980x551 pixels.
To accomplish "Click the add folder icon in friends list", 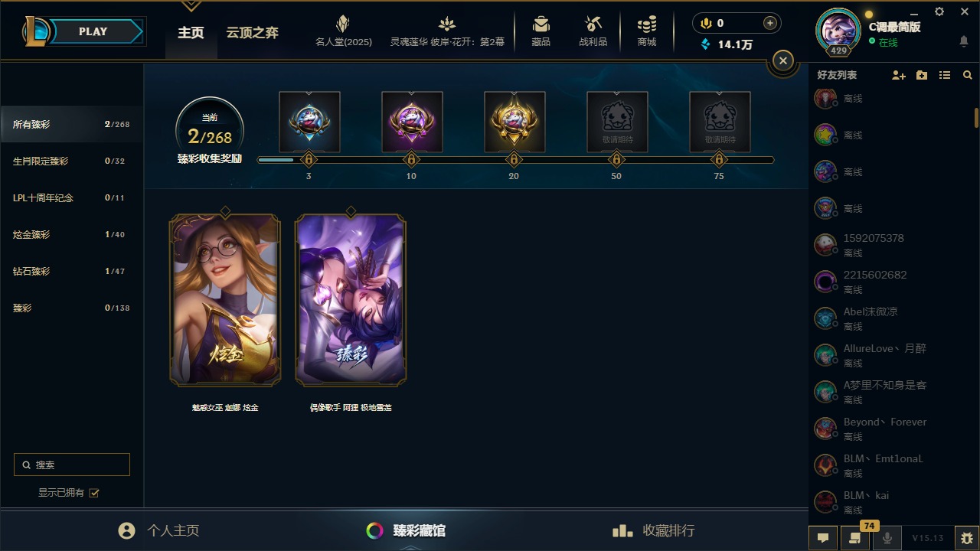I will [922, 75].
